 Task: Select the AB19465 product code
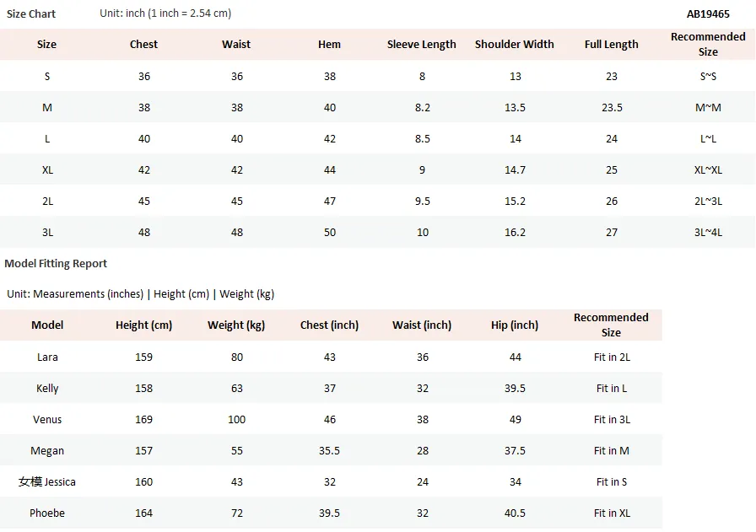(708, 14)
